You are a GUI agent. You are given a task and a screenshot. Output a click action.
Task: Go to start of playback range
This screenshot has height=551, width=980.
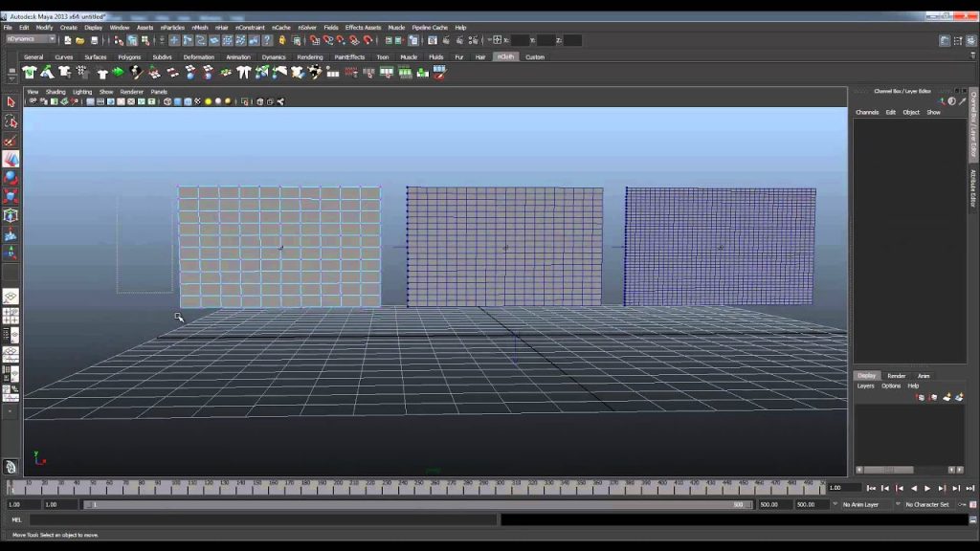[x=871, y=488]
